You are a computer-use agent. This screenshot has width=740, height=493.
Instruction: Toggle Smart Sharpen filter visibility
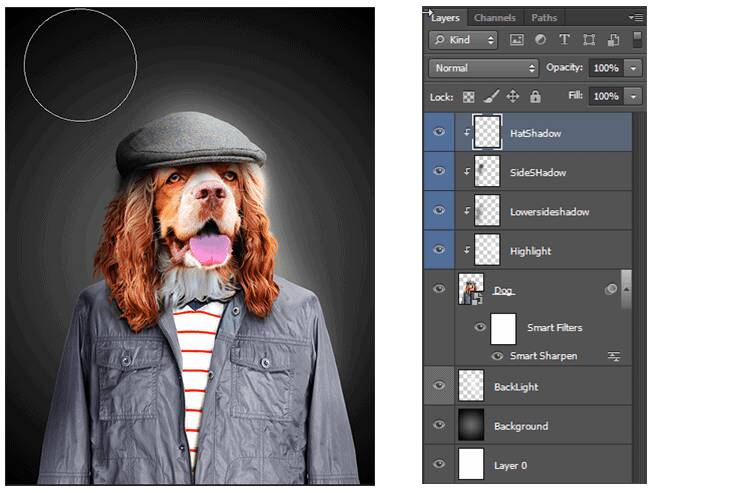click(x=497, y=356)
